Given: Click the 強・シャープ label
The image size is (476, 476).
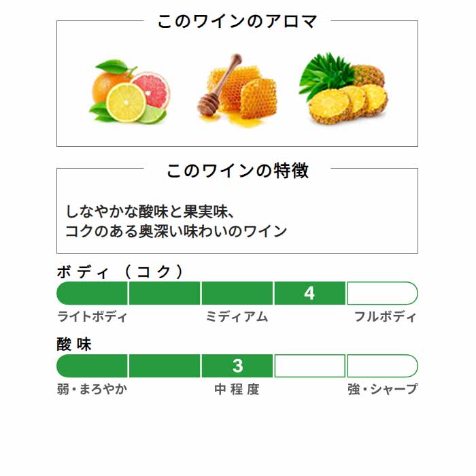Looking at the screenshot, I should pyautogui.click(x=382, y=389).
